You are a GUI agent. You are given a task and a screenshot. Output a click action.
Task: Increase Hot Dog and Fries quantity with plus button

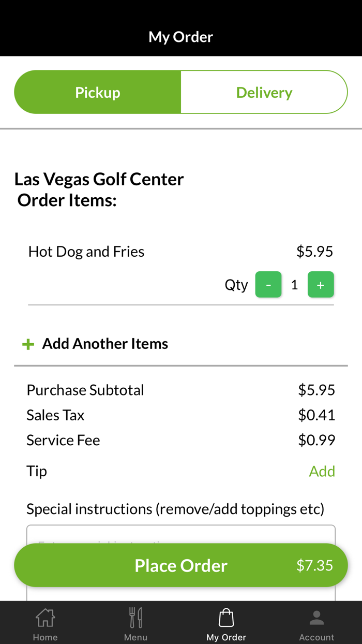click(321, 284)
